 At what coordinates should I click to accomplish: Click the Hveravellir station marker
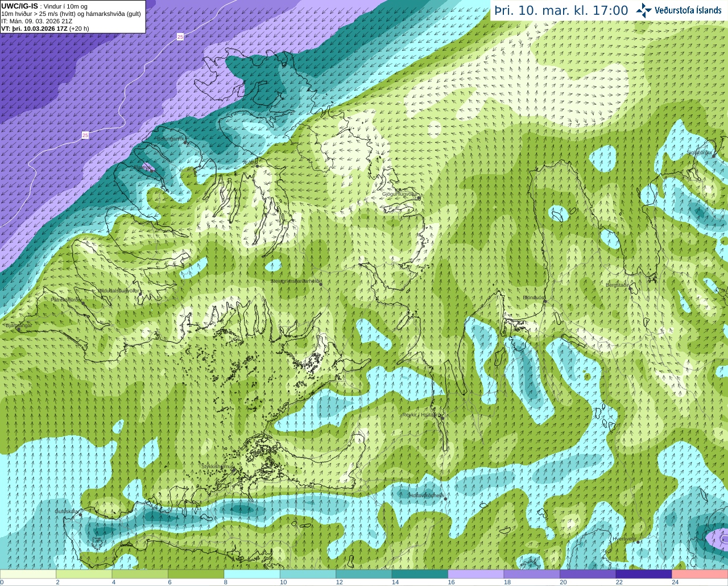click(x=638, y=542)
